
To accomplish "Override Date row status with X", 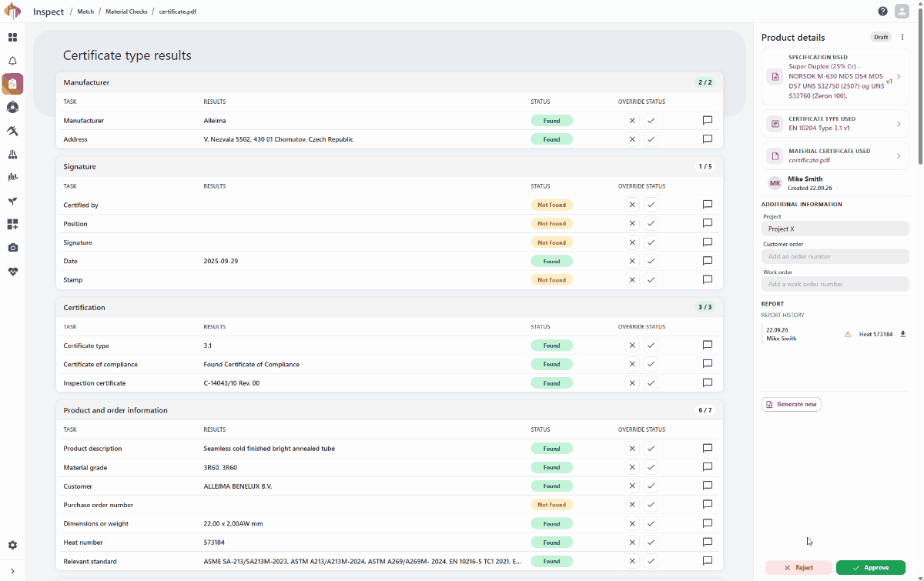I will pos(632,261).
